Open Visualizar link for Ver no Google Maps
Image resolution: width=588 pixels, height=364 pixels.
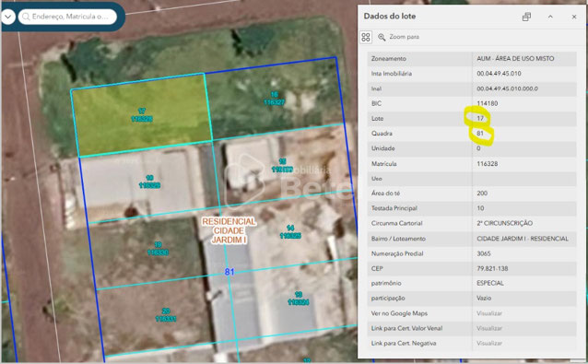pyautogui.click(x=489, y=313)
